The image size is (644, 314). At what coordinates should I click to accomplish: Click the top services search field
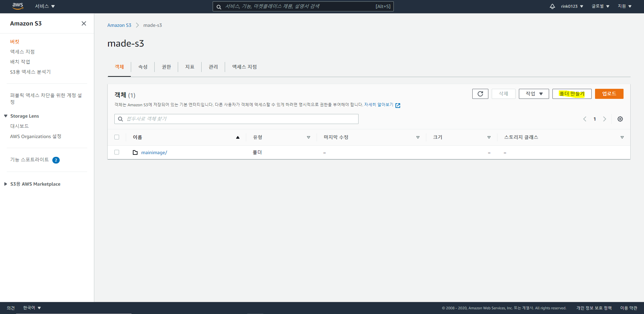coord(303,6)
